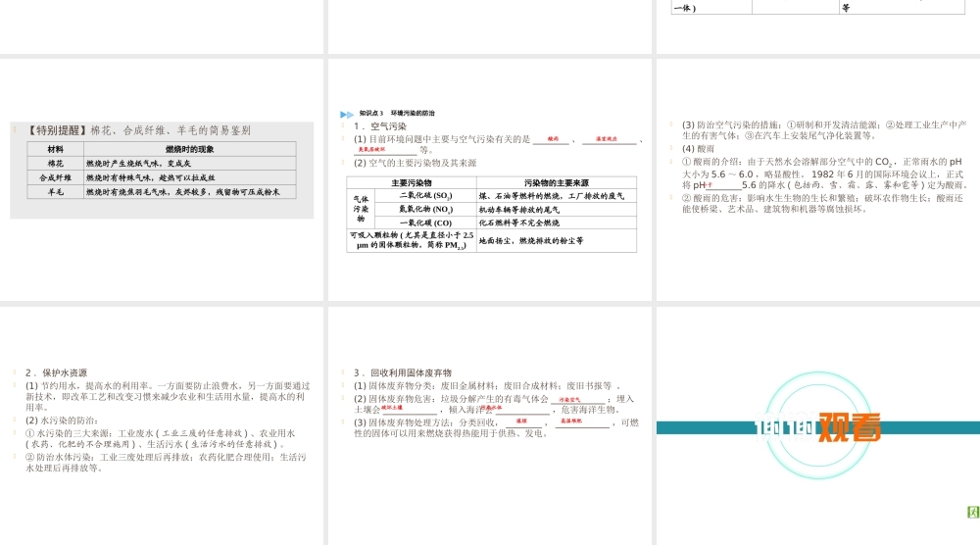This screenshot has width=980, height=545.
Task: Click the line (2) 水污染的防治：
Action: tap(62, 421)
